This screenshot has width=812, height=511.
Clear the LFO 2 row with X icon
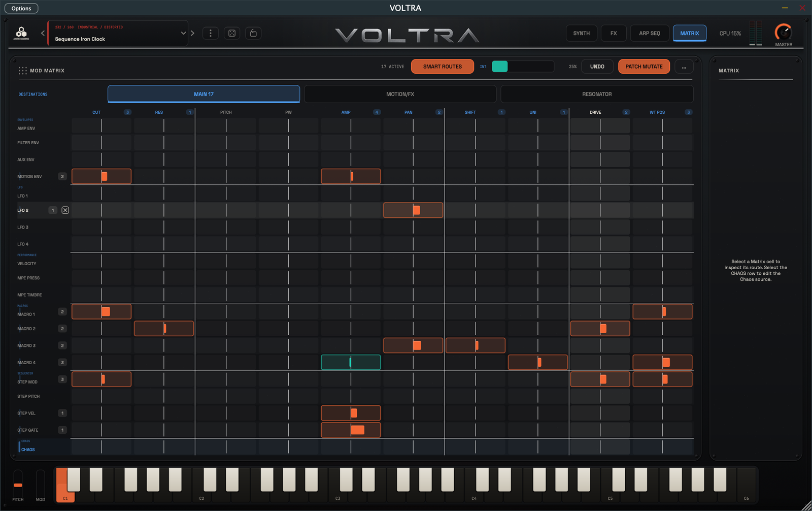65,210
